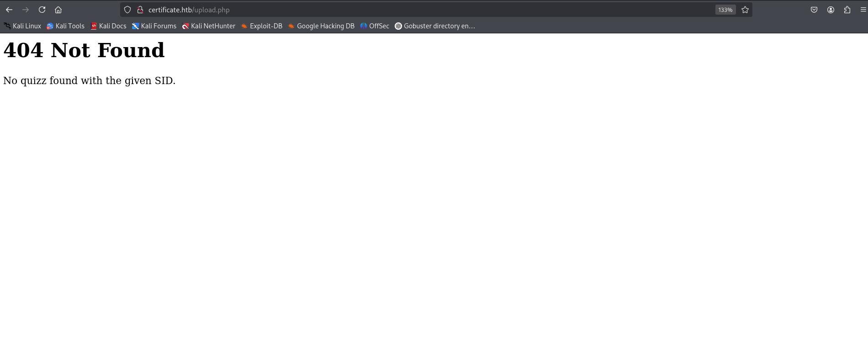Open the Google Hacking DB bookmark
This screenshot has width=868, height=362.
tap(321, 26)
